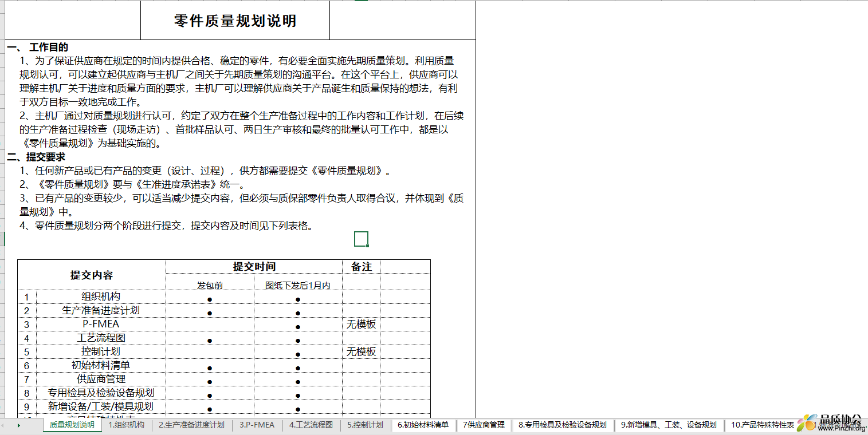Click the 无模板 remark in the 控制计划 row
868x435 pixels.
361,351
